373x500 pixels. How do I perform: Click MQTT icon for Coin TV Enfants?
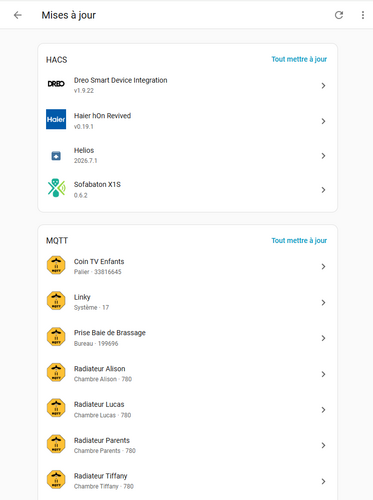click(56, 265)
